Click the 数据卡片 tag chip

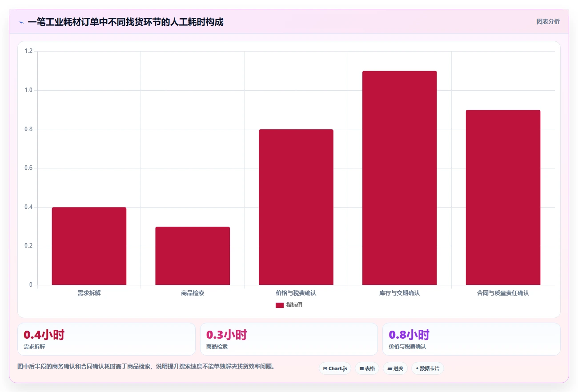428,368
